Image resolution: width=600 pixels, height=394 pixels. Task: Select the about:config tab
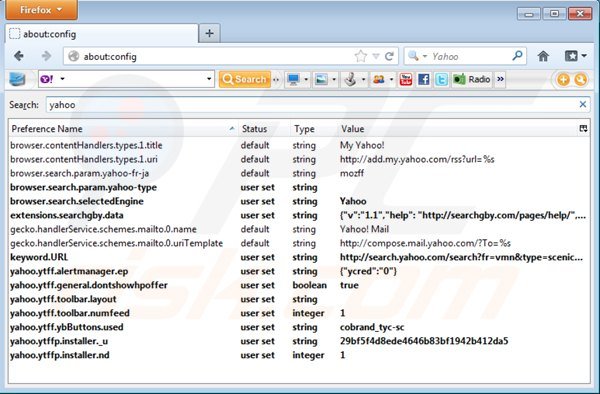pos(102,34)
